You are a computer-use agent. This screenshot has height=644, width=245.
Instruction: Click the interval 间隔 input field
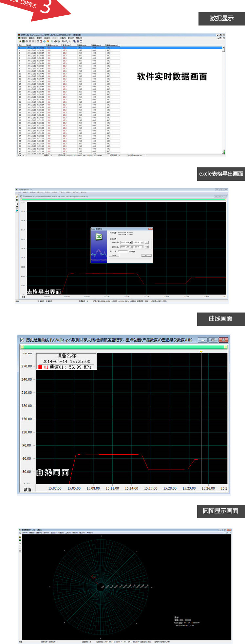[122, 251]
